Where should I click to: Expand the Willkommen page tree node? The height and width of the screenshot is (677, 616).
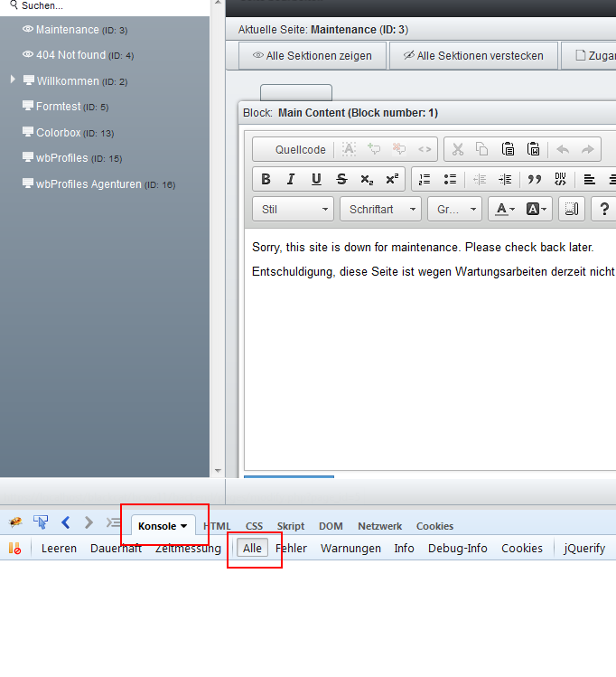13,80
